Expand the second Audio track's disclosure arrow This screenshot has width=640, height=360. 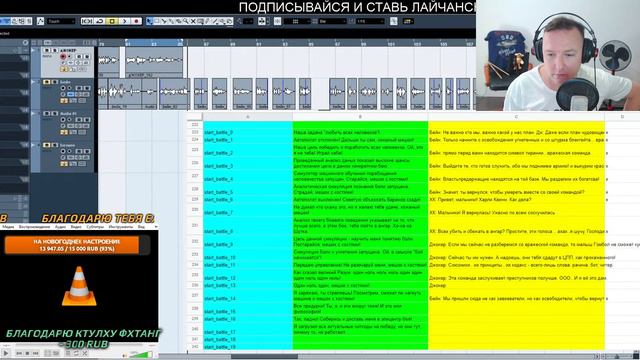(33, 82)
